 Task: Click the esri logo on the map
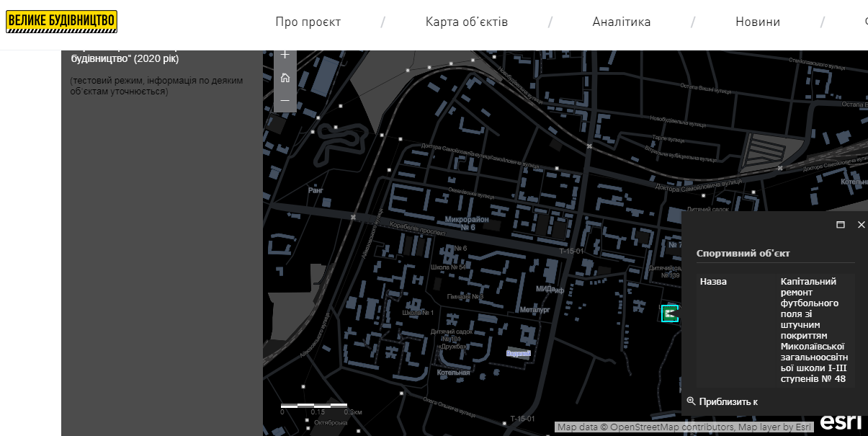point(840,422)
